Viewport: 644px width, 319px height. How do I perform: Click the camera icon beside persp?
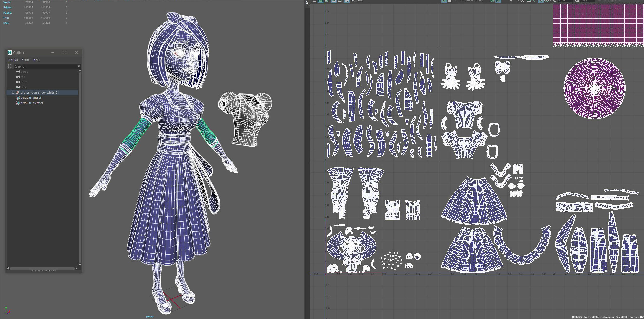pyautogui.click(x=18, y=72)
